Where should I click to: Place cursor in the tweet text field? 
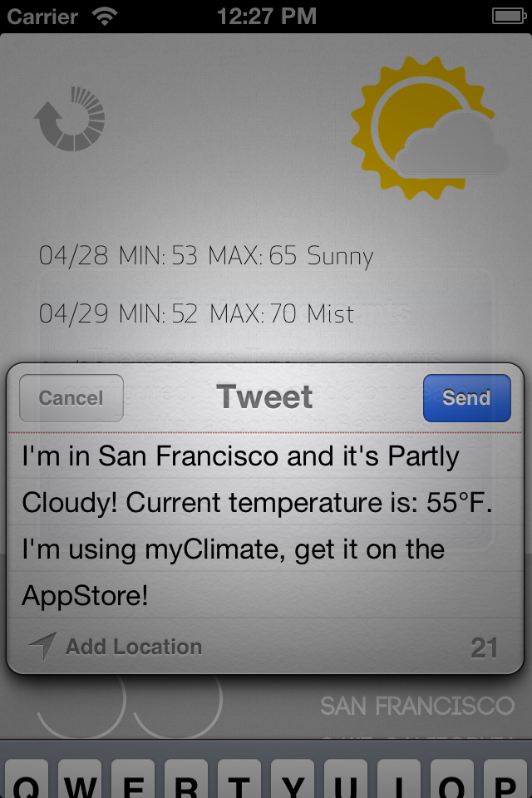(264, 525)
